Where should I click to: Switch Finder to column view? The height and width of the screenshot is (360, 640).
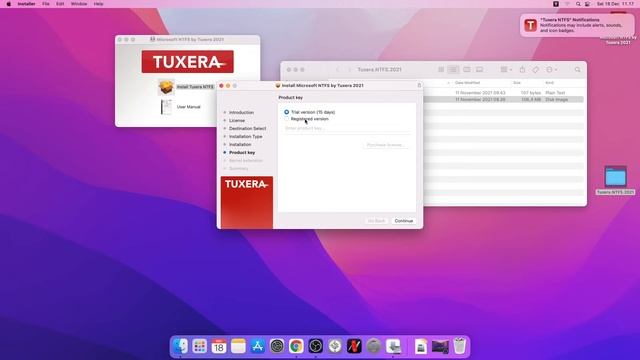467,70
